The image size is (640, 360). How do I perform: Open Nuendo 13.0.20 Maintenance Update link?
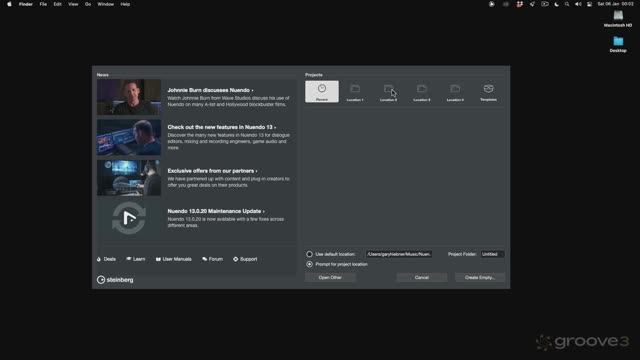tap(216, 211)
